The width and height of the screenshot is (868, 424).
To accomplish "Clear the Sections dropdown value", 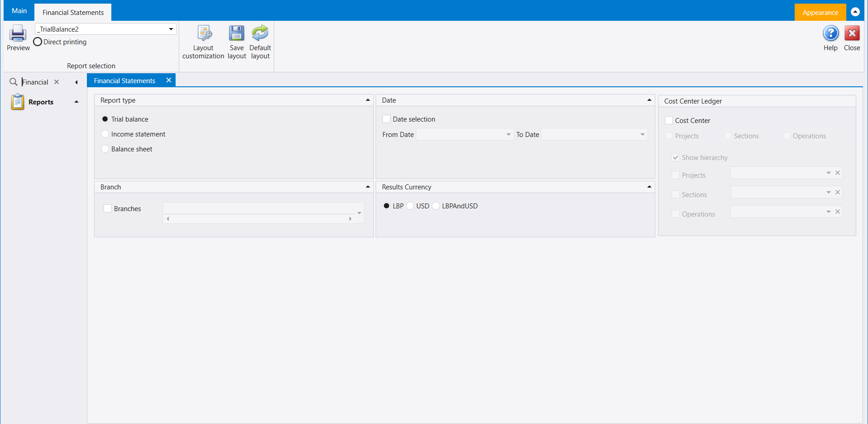I will click(x=838, y=192).
